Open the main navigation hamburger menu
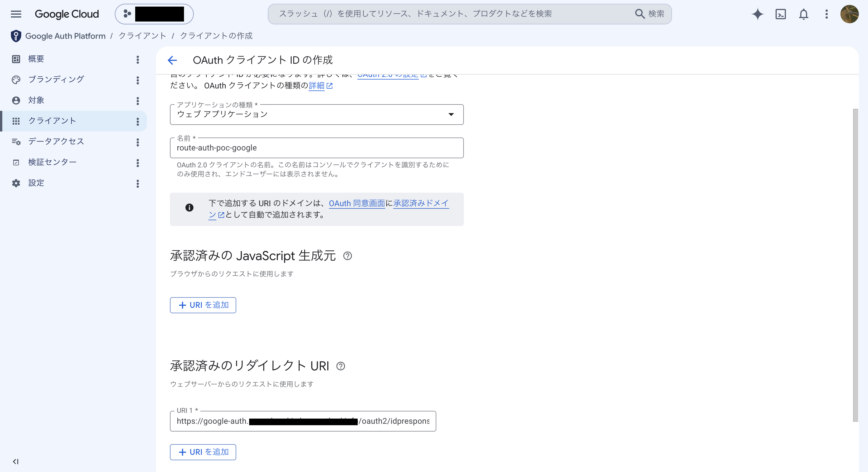This screenshot has height=472, width=868. pos(16,14)
